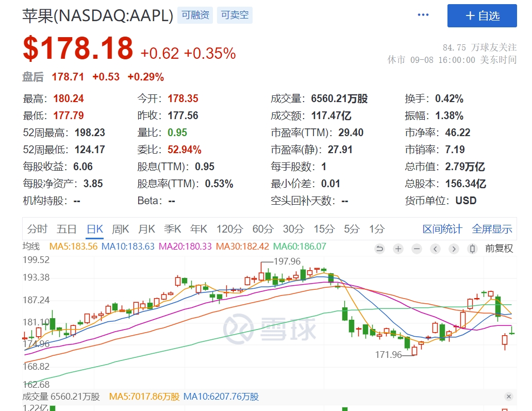This screenshot has height=411, width=532.
Task: Click the candlestick style icon
Action: pyautogui.click(x=472, y=249)
